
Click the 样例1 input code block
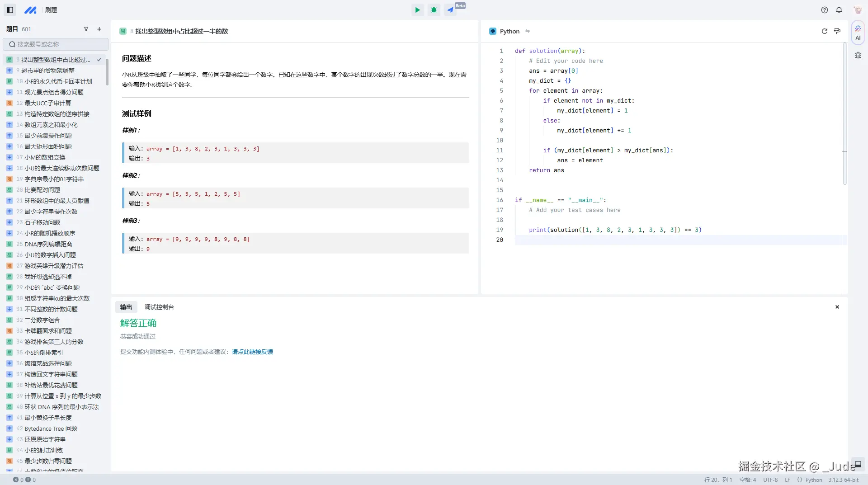[296, 153]
